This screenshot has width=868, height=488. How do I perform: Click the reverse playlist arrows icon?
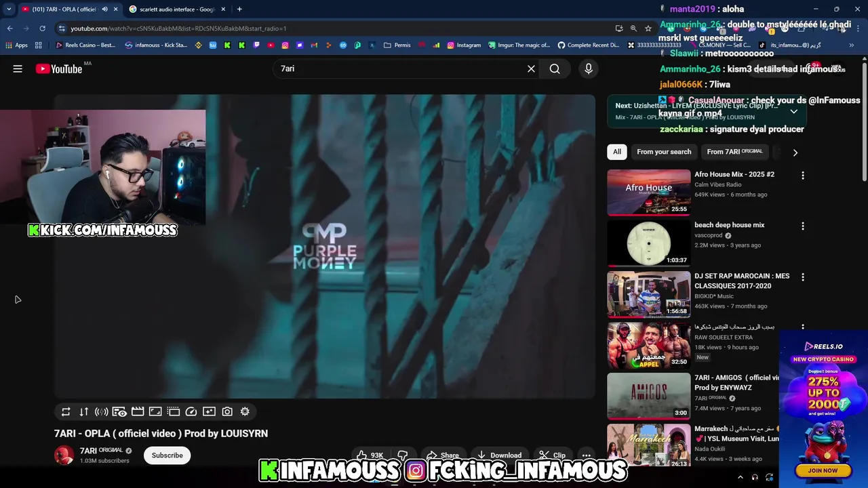84,411
